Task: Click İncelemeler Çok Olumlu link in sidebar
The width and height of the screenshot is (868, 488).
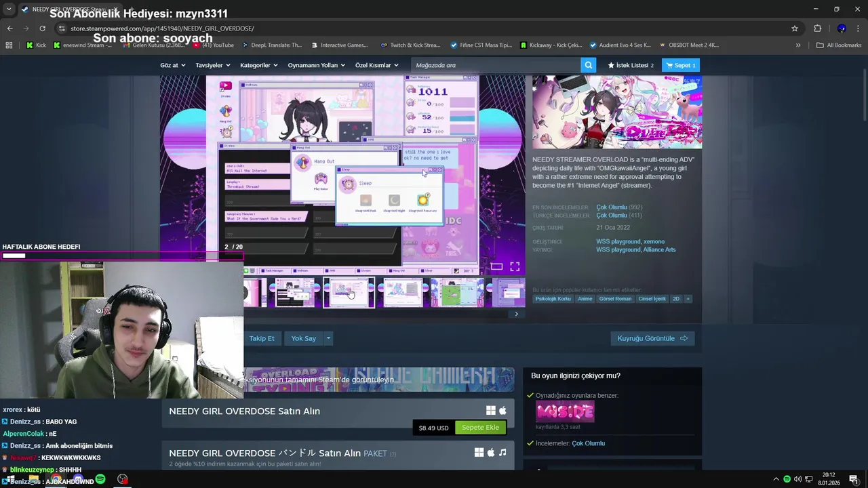Action: (x=588, y=443)
